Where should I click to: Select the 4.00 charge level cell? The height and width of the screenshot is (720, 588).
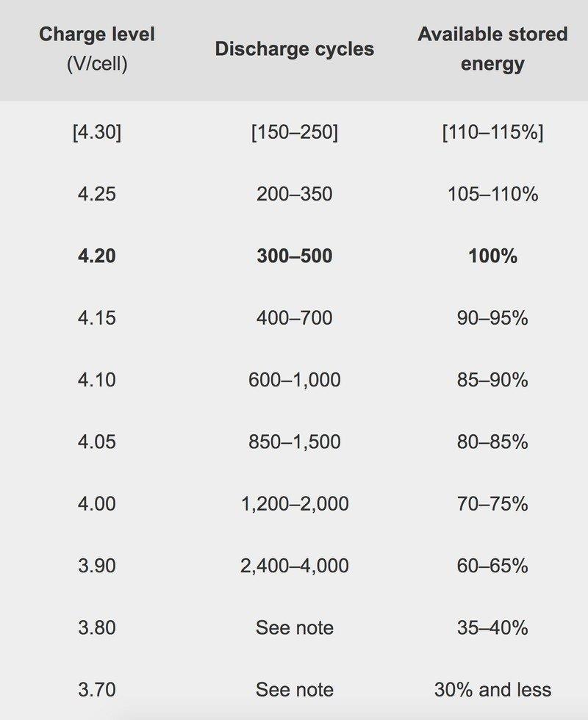[x=97, y=504]
